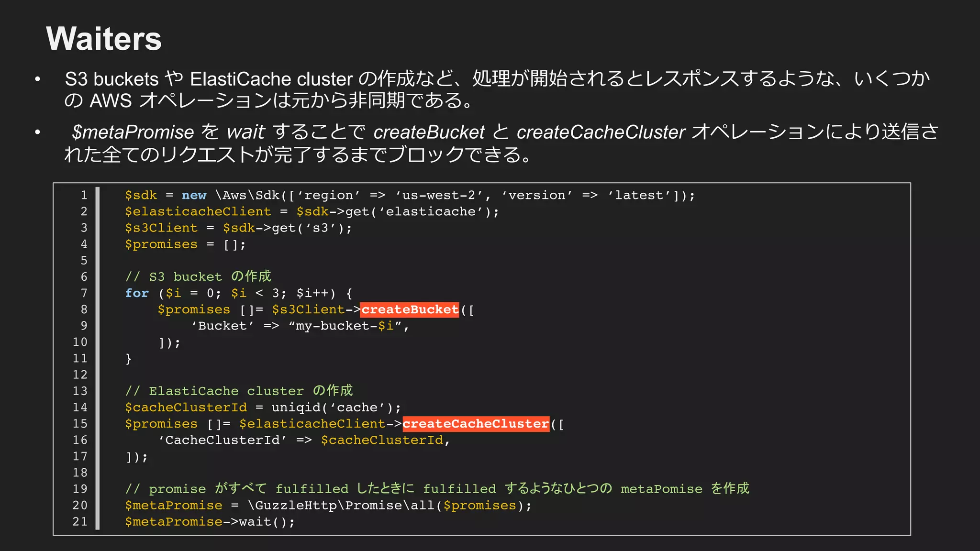Screen dimensions: 980x551
Task: Select the highlighted createCacheCluster method
Action: 476,424
